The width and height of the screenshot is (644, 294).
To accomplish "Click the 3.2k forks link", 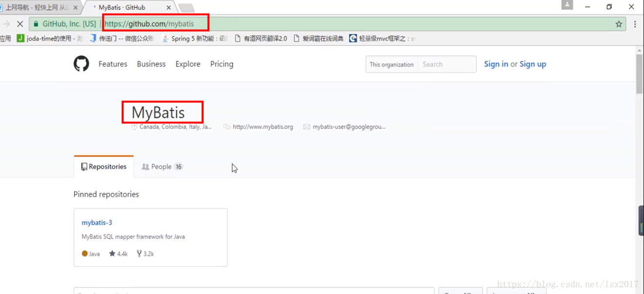I will tap(145, 254).
